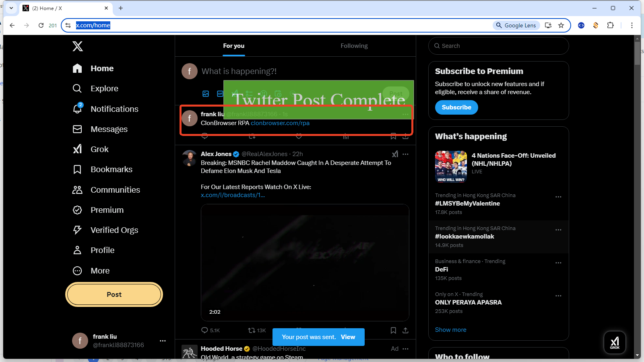Bookmark the Alex Jones post
Screen dimensions: 644x362
393,330
